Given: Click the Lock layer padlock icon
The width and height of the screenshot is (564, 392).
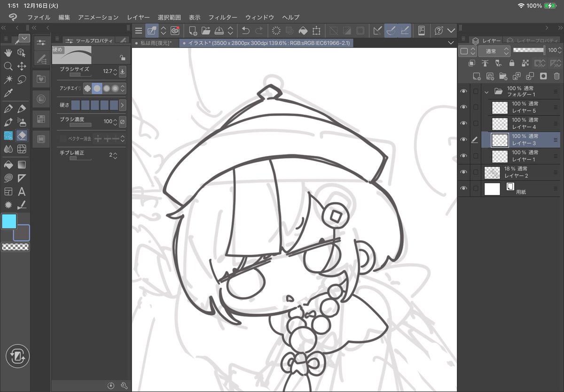Looking at the screenshot, I should (511, 63).
